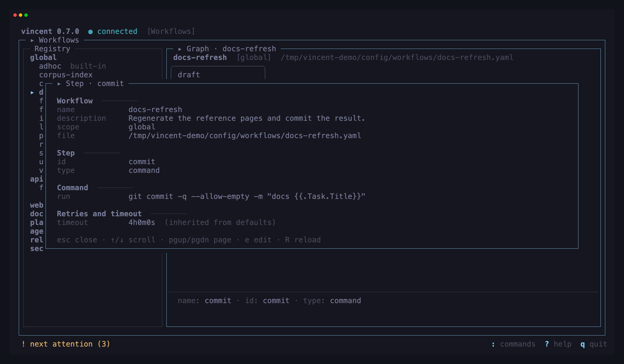624x364 pixels.
Task: Click the Step commit dialog title arrow
Action: click(59, 84)
